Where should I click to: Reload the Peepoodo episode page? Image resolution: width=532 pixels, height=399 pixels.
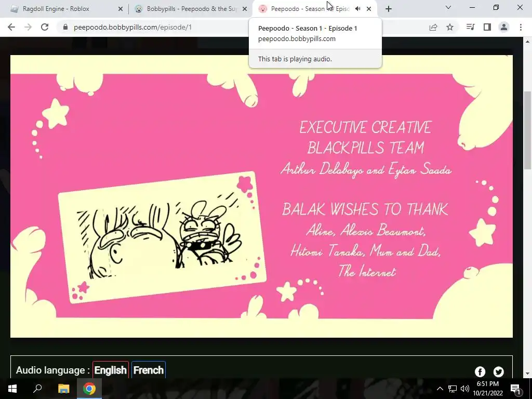45,27
